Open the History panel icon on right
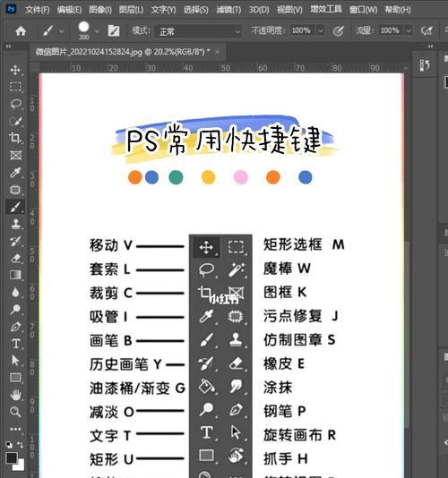 [425, 65]
